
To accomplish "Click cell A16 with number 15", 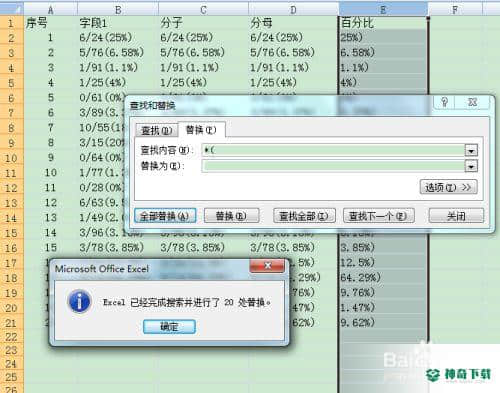I will coord(51,248).
